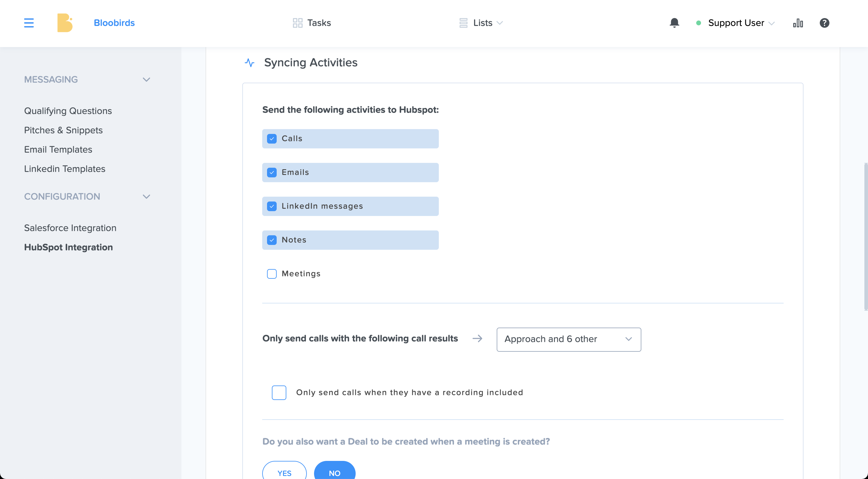Viewport: 868px width, 479px height.
Task: Click the Tasks grid icon
Action: tap(297, 23)
